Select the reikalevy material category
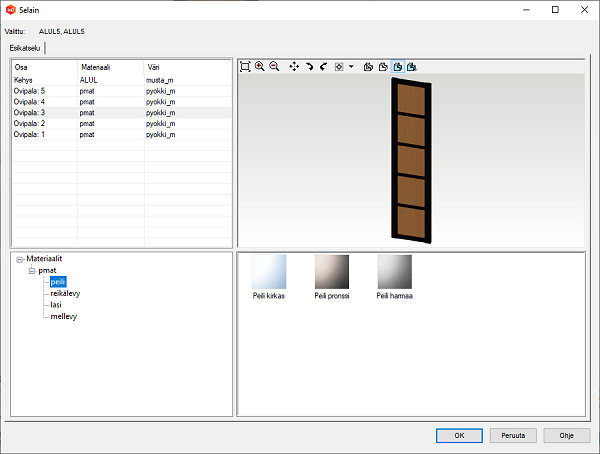 pos(65,294)
